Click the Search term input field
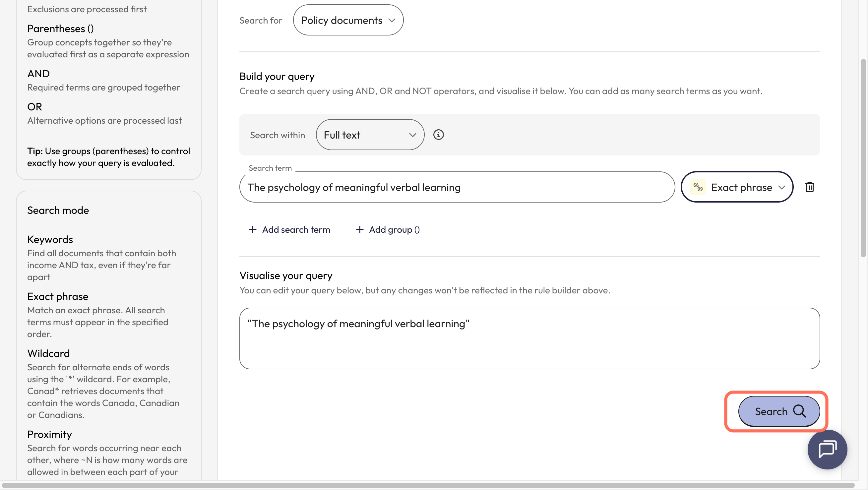 point(457,187)
